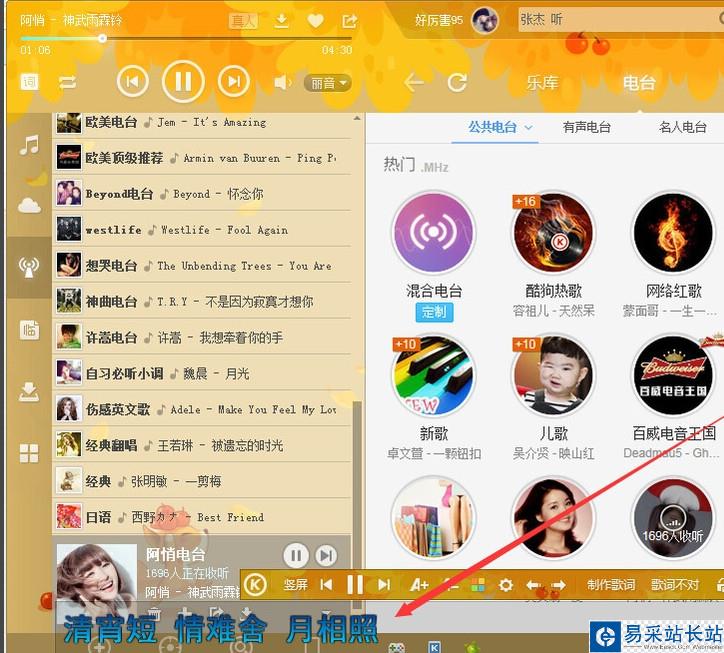Image resolution: width=724 pixels, height=653 pixels.
Task: Add current song to favorites with heart
Action: pyautogui.click(x=315, y=20)
